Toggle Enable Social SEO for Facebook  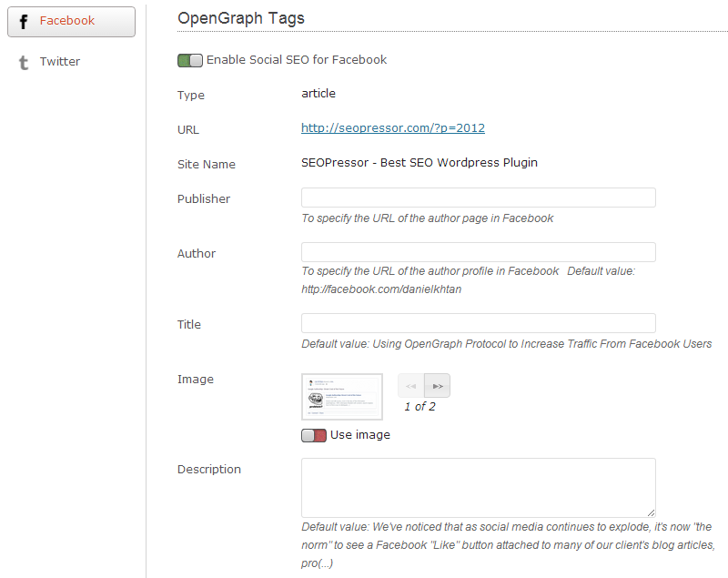[x=190, y=60]
